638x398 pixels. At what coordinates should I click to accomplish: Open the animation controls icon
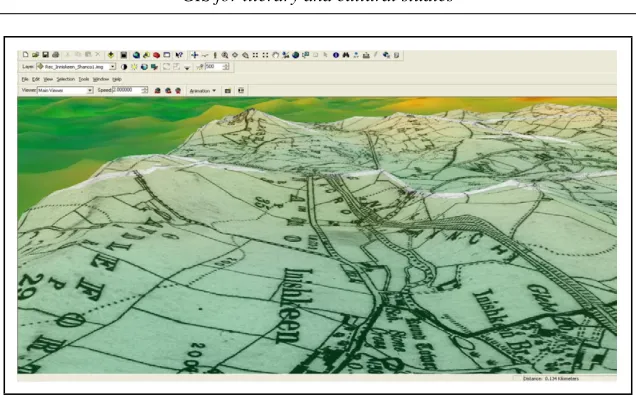point(241,91)
